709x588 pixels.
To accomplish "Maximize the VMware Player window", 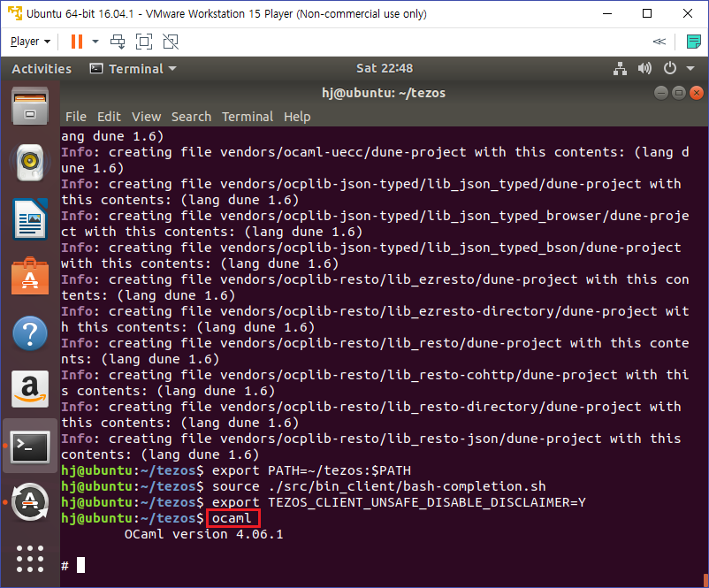I will click(x=647, y=13).
